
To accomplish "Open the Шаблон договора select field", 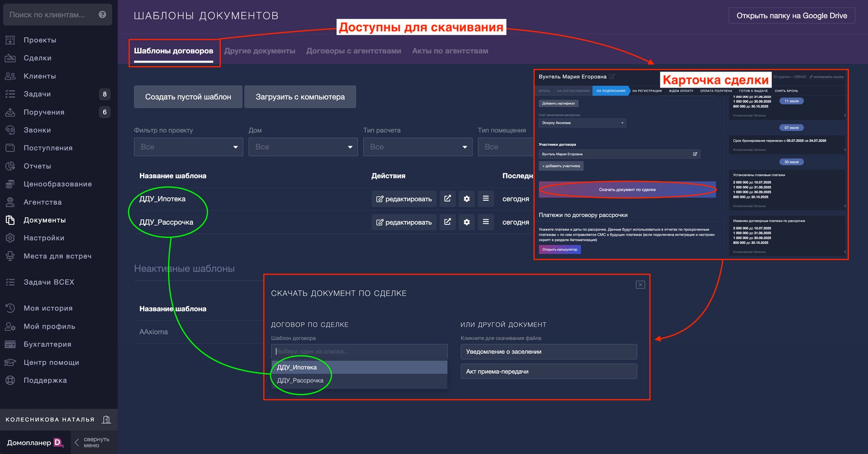I will pyautogui.click(x=359, y=351).
